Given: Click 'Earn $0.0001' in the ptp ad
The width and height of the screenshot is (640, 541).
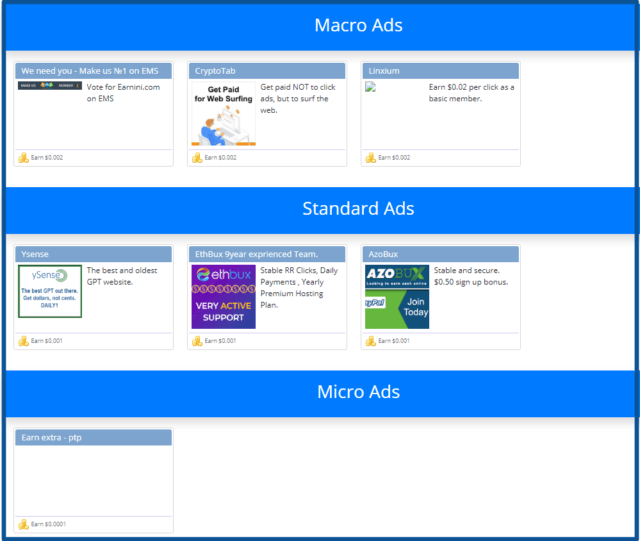Looking at the screenshot, I should (x=49, y=524).
